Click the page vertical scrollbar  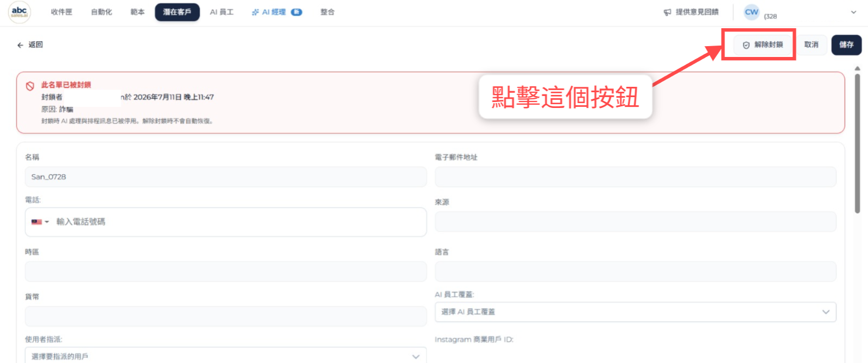(857, 144)
